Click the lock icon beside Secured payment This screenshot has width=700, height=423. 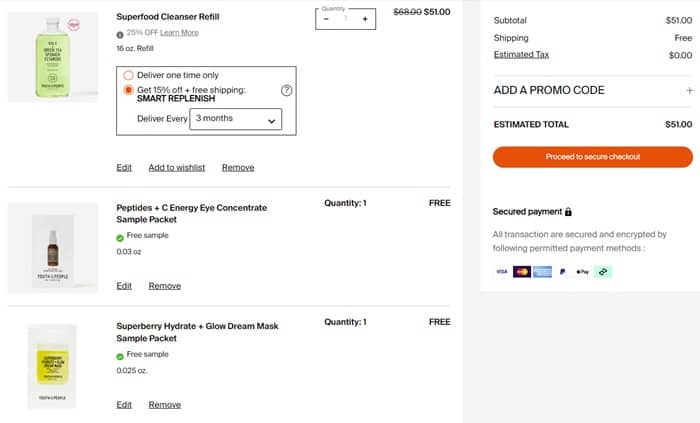click(x=568, y=212)
